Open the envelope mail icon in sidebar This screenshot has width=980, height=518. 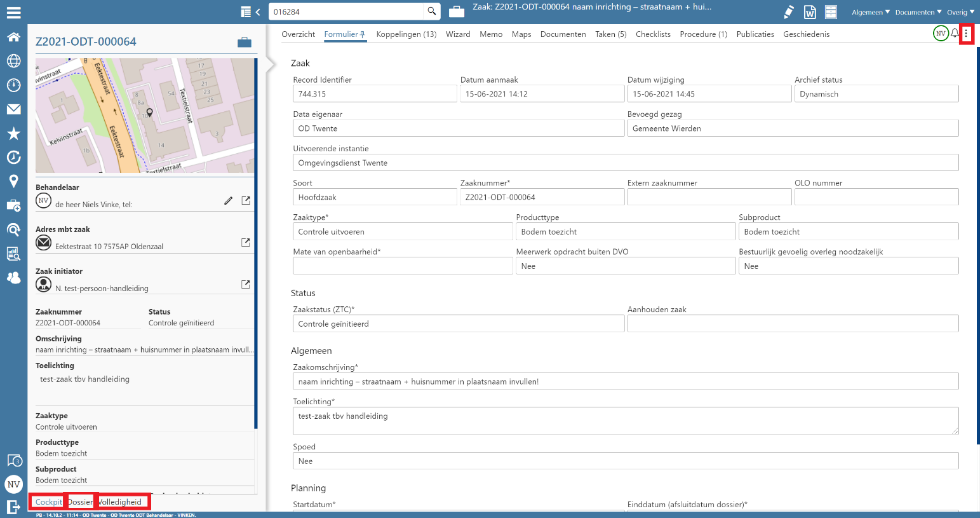pos(13,109)
